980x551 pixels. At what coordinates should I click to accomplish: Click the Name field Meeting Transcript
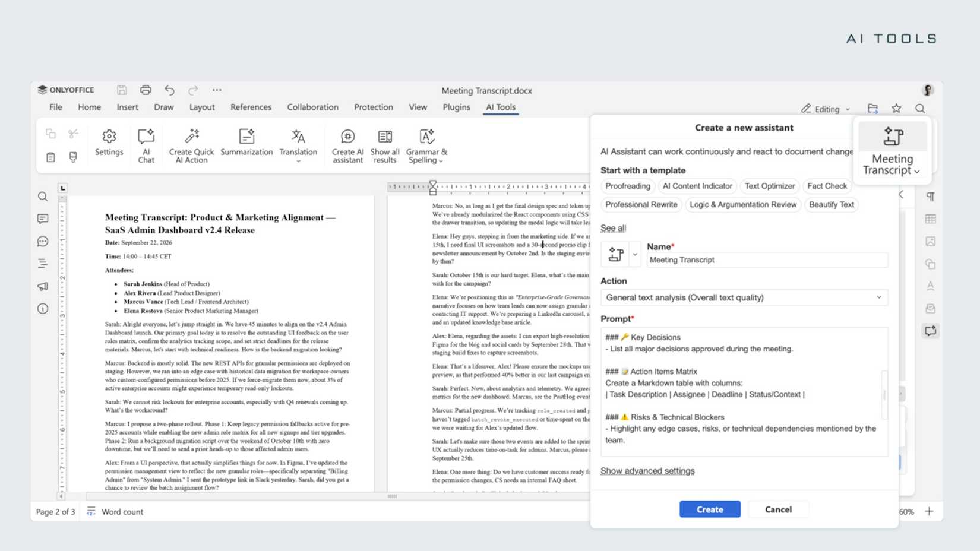767,260
